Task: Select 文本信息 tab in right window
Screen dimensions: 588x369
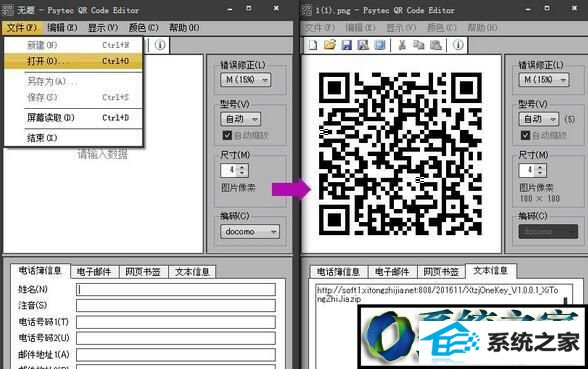Action: [x=491, y=271]
